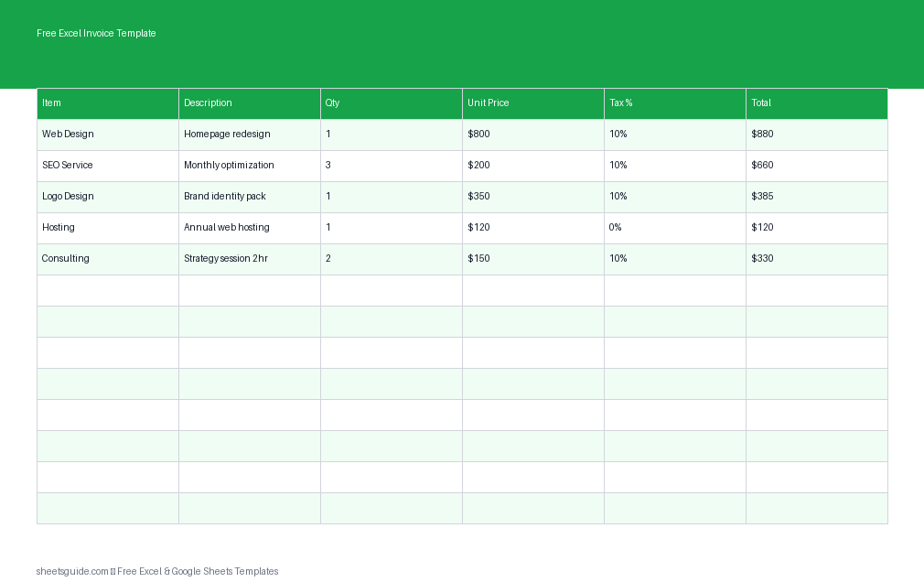Screen dimensions: 924x582
Task: Click the Logo Design item cell
Action: 107,197
